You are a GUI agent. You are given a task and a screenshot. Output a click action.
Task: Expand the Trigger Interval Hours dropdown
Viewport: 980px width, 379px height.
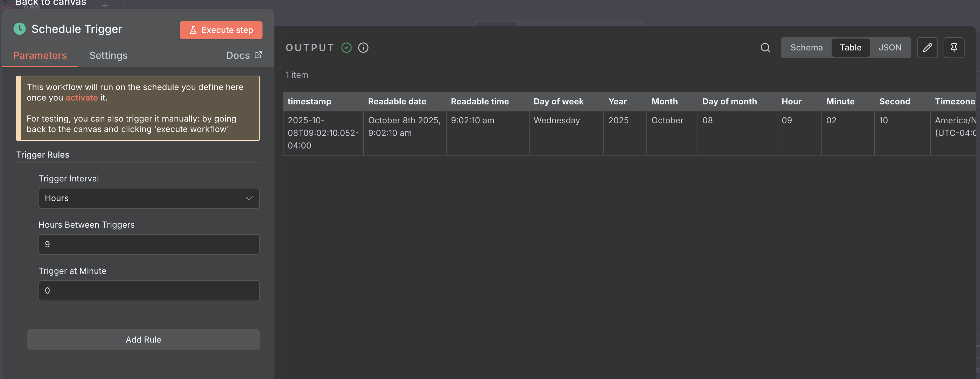pos(148,198)
